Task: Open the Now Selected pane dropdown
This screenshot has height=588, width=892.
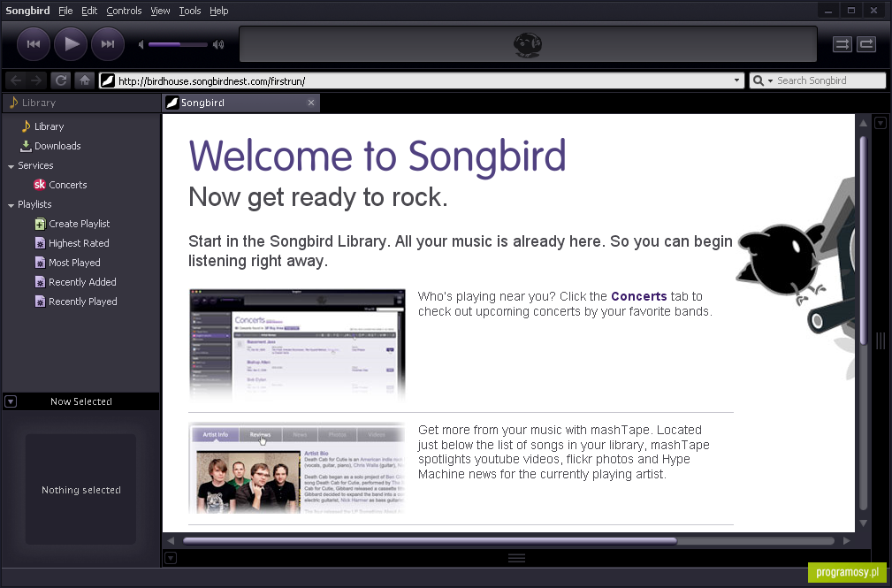Action: point(11,401)
